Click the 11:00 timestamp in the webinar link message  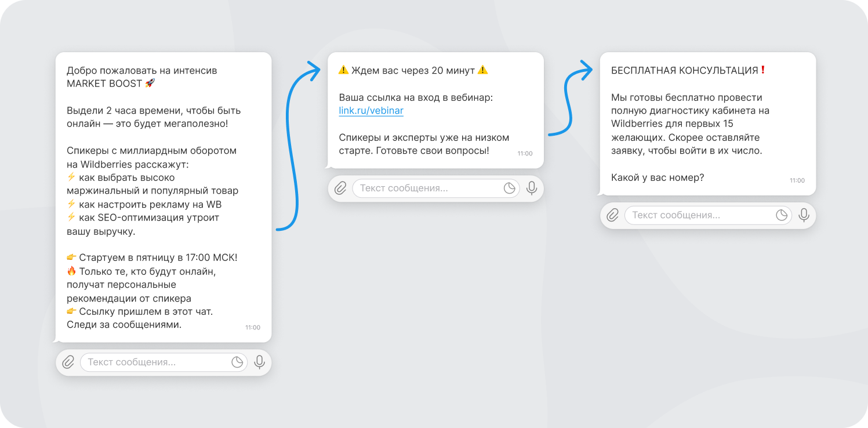(x=525, y=154)
